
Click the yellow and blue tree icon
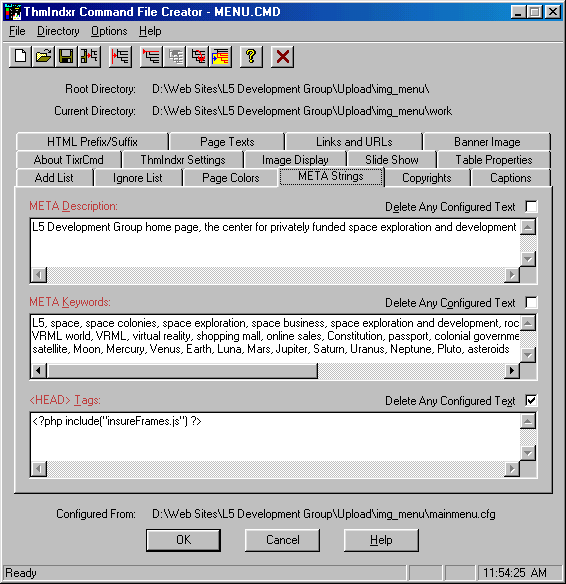[x=220, y=57]
